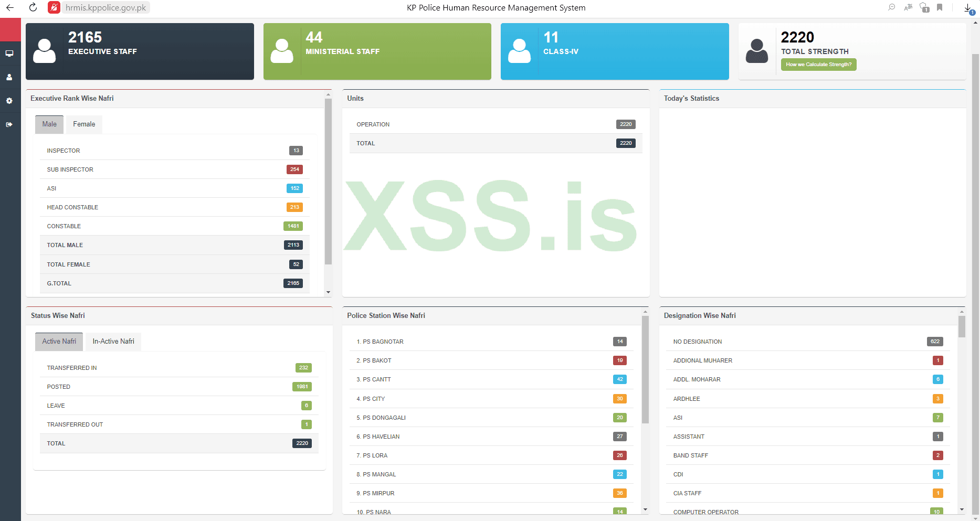
Task: Click the logout icon in the sidebar
Action: tap(9, 124)
